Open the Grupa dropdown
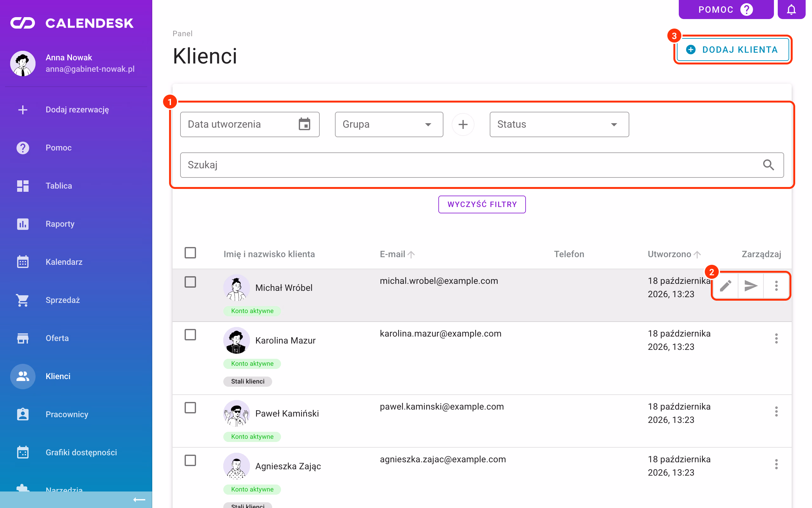812x508 pixels. tap(389, 124)
